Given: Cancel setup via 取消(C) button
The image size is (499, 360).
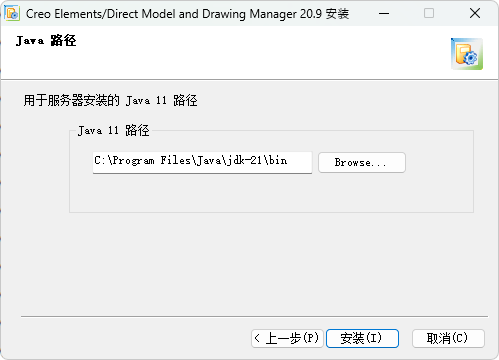Looking at the screenshot, I should [x=448, y=338].
